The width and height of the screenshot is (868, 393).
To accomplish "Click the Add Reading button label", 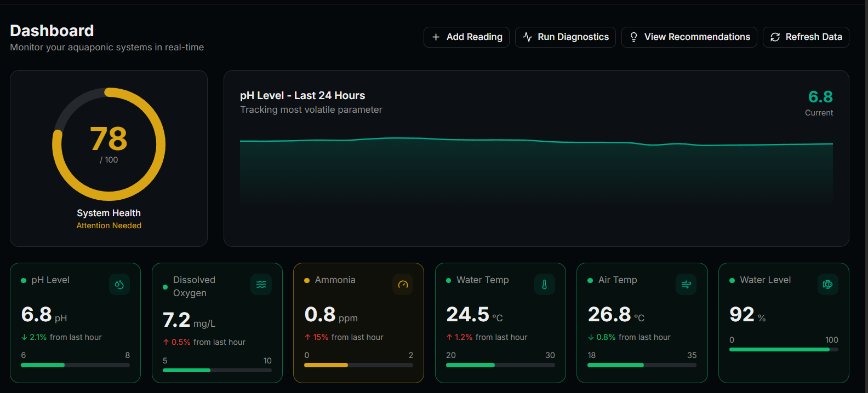I will point(475,37).
